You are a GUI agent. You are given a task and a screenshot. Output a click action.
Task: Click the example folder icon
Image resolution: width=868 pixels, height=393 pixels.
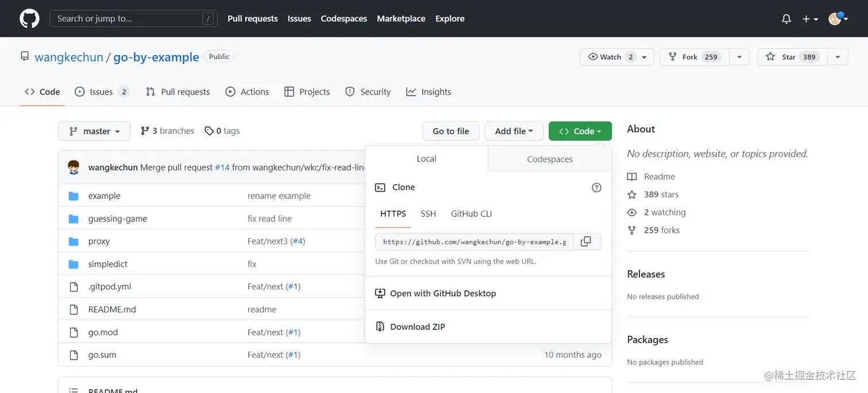pos(73,196)
